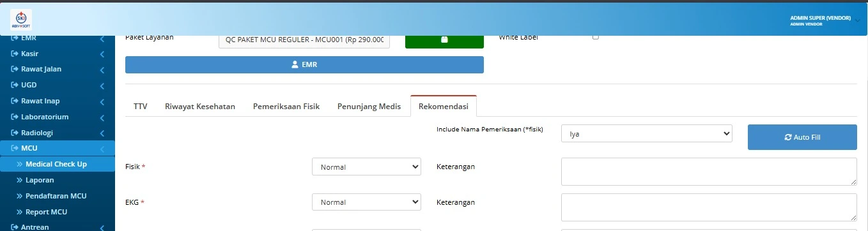The width and height of the screenshot is (868, 231).
Task: Expand the Rawat Jalan menu chevron
Action: point(102,70)
